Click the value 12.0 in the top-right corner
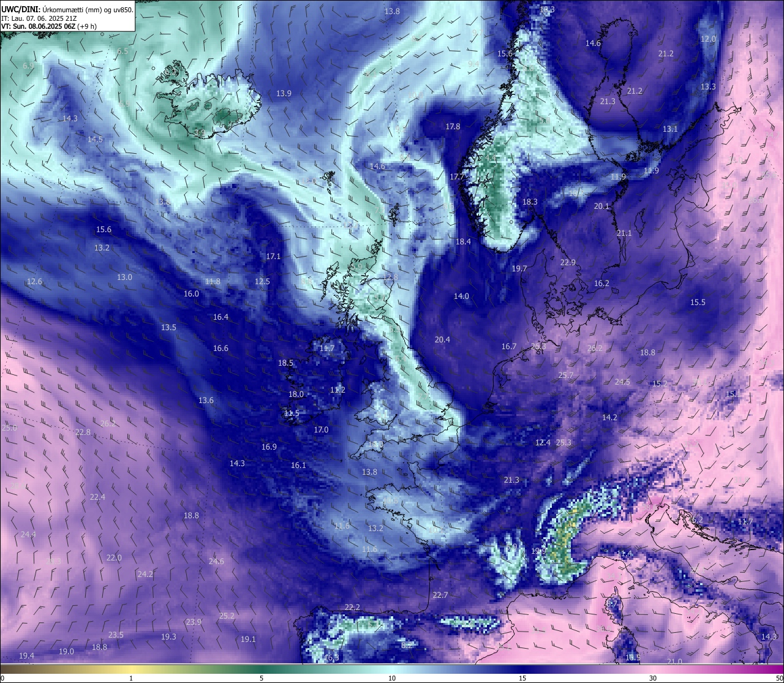 coord(708,39)
